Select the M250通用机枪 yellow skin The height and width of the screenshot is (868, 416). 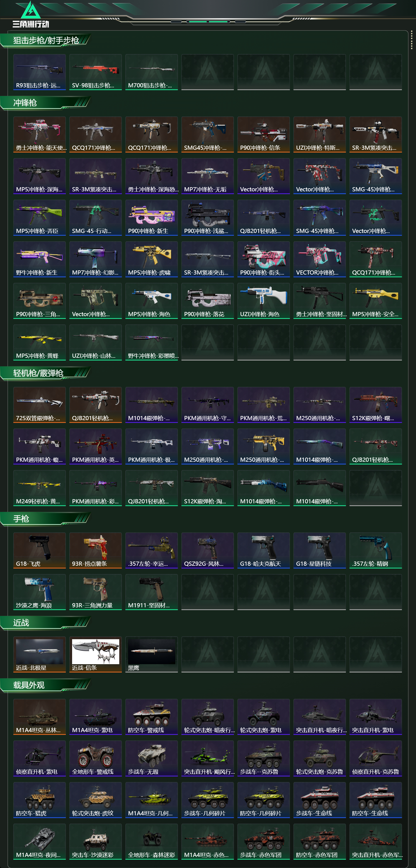(264, 446)
